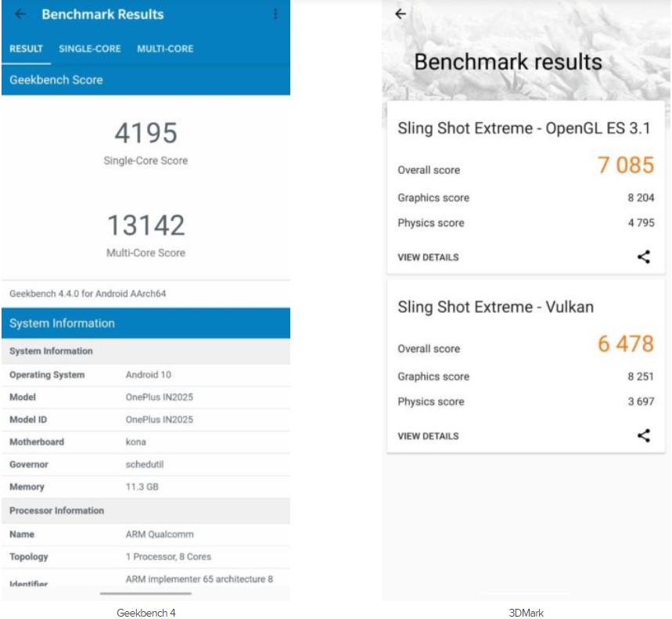This screenshot has width=672, height=619.
Task: Click Vulkan graphics score 8 251
Action: [641, 376]
